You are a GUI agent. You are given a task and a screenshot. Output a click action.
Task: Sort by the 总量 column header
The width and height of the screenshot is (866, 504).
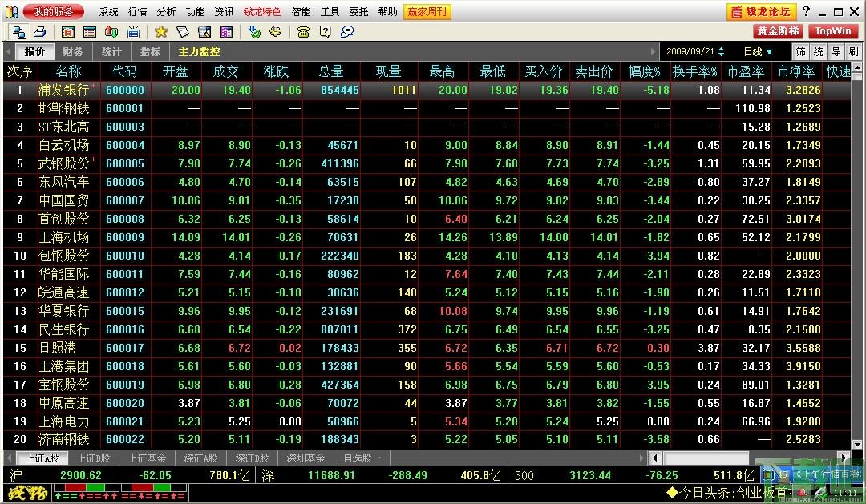(x=331, y=71)
